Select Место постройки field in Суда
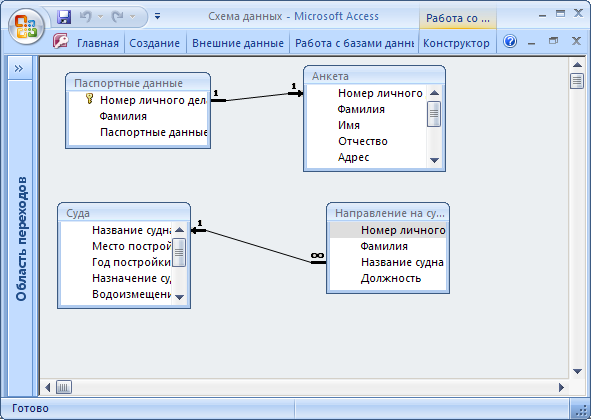Viewport: 591px width, 420px height. point(132,246)
